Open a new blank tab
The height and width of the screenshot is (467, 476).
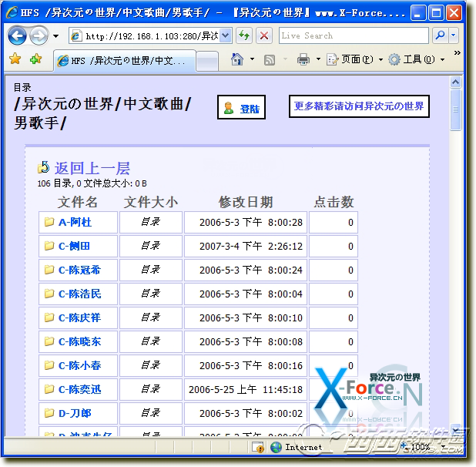tap(207, 62)
